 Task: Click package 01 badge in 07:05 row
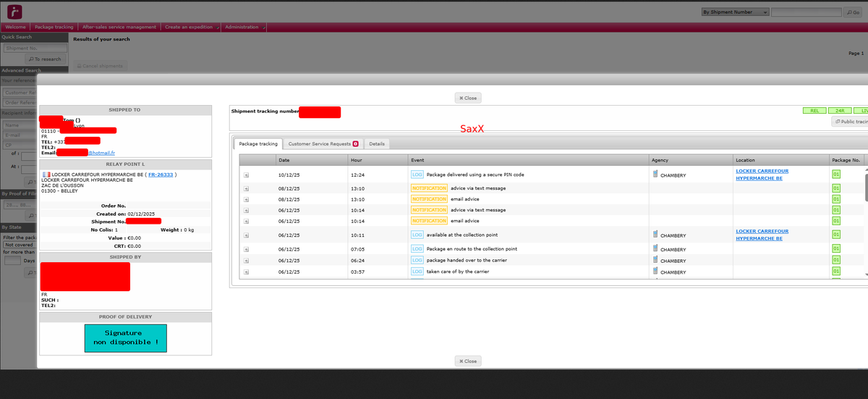tap(836, 249)
